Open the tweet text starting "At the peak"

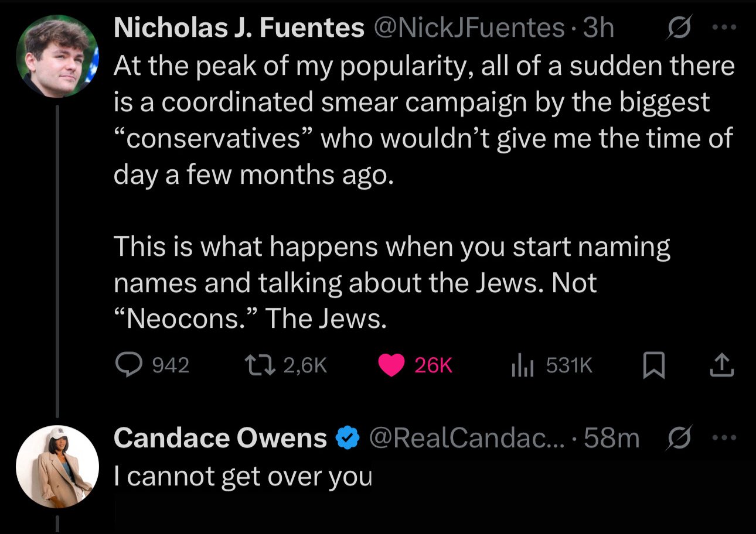[x=422, y=120]
